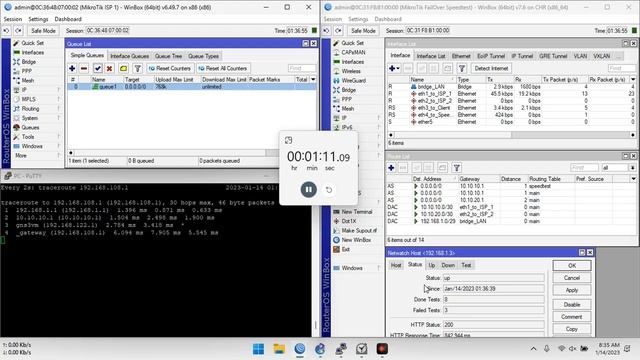Click redo icon in right WinBox toolbar
Image resolution: width=640 pixels, height=360 pixels.
tap(339, 31)
